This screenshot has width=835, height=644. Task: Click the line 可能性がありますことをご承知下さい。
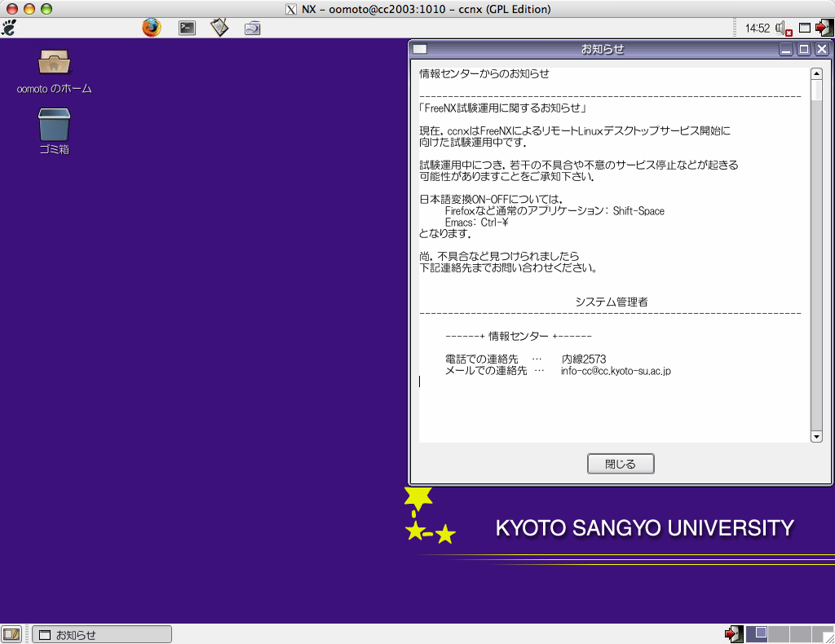[506, 177]
